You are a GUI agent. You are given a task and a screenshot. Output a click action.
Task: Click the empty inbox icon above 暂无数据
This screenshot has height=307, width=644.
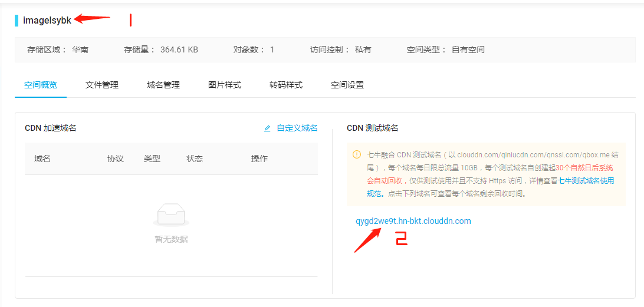click(171, 214)
